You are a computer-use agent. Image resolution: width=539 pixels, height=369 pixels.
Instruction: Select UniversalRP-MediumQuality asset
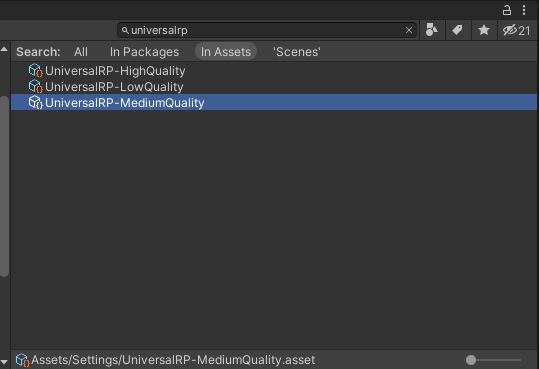pos(274,102)
